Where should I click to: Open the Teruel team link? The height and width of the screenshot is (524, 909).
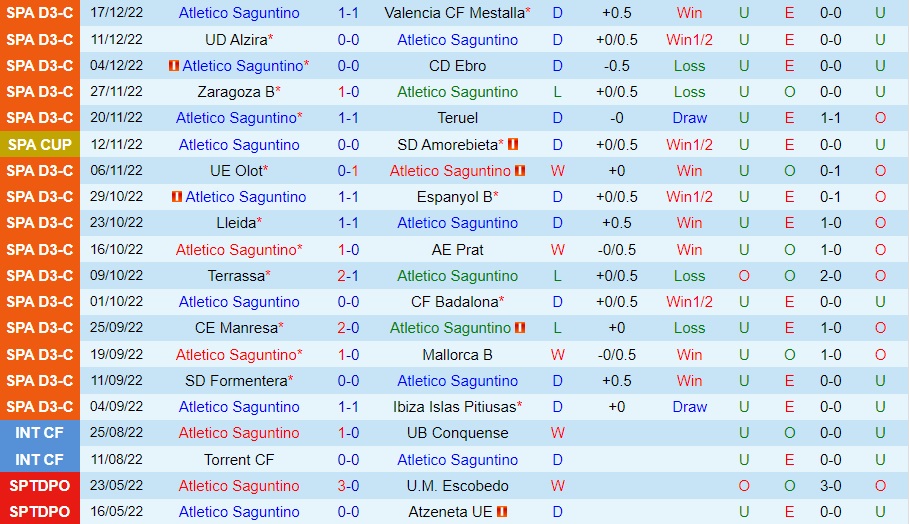pos(457,118)
